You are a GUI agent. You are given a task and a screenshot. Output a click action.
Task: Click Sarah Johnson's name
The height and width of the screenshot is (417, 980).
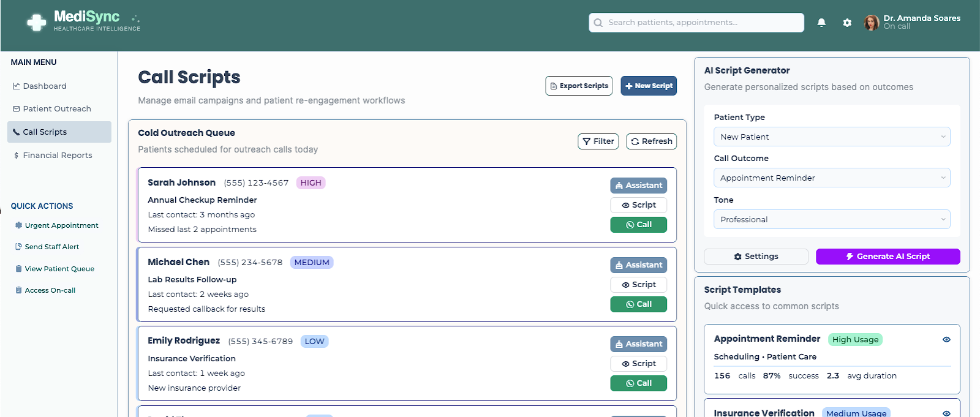pos(182,182)
